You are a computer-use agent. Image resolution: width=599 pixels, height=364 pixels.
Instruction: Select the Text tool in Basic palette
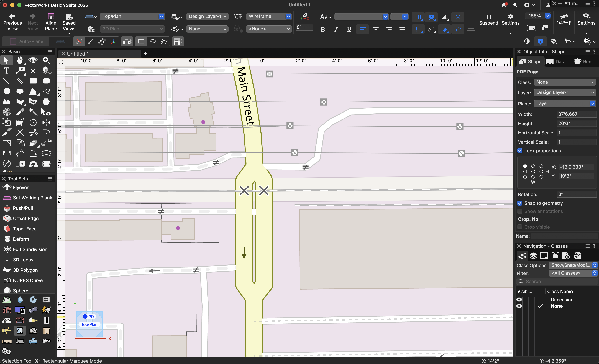6,70
